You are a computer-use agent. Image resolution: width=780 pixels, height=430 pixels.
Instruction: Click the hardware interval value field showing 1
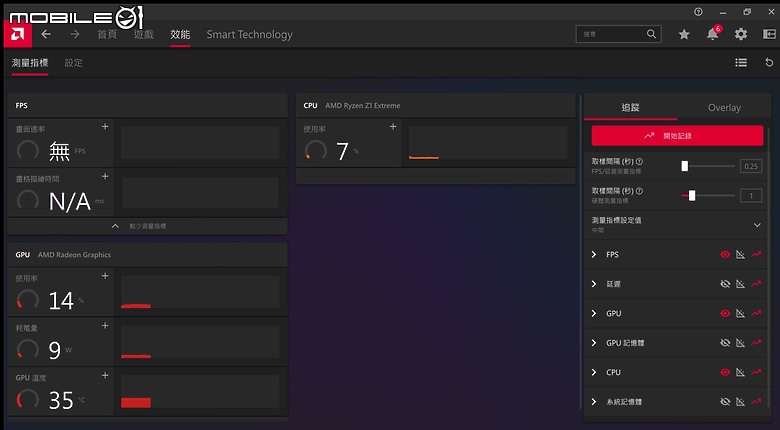(751, 196)
